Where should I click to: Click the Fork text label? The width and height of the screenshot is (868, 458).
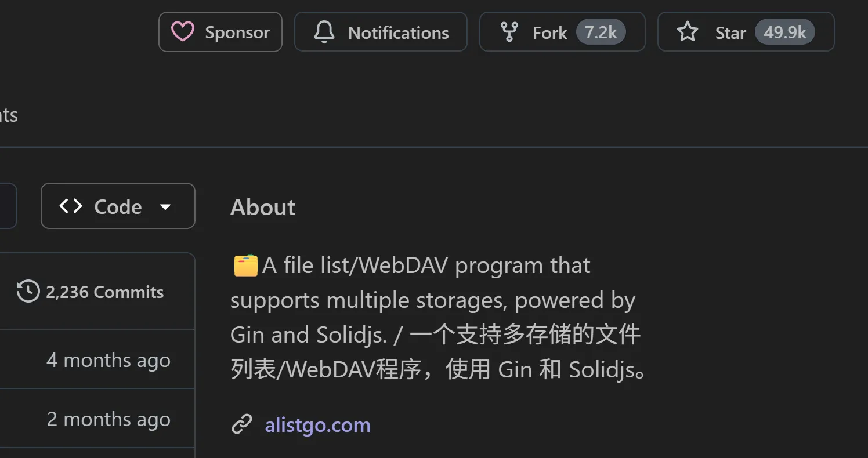point(549,33)
